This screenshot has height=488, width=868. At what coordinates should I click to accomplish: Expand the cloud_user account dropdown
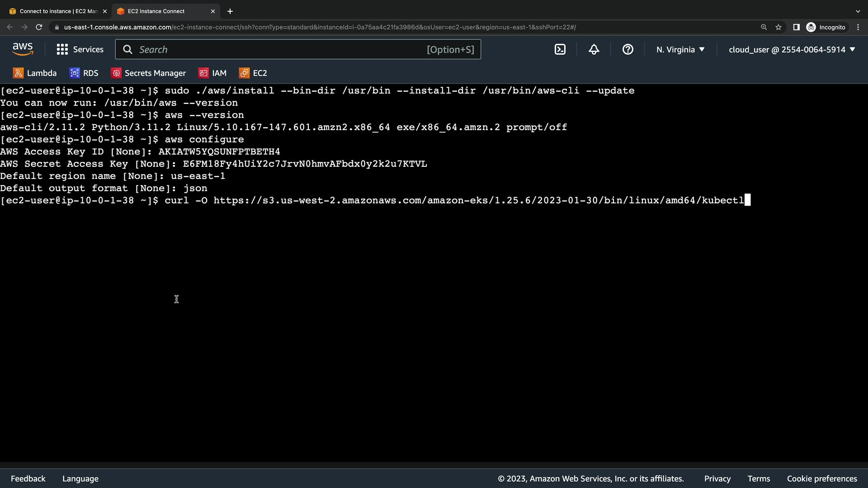[792, 50]
